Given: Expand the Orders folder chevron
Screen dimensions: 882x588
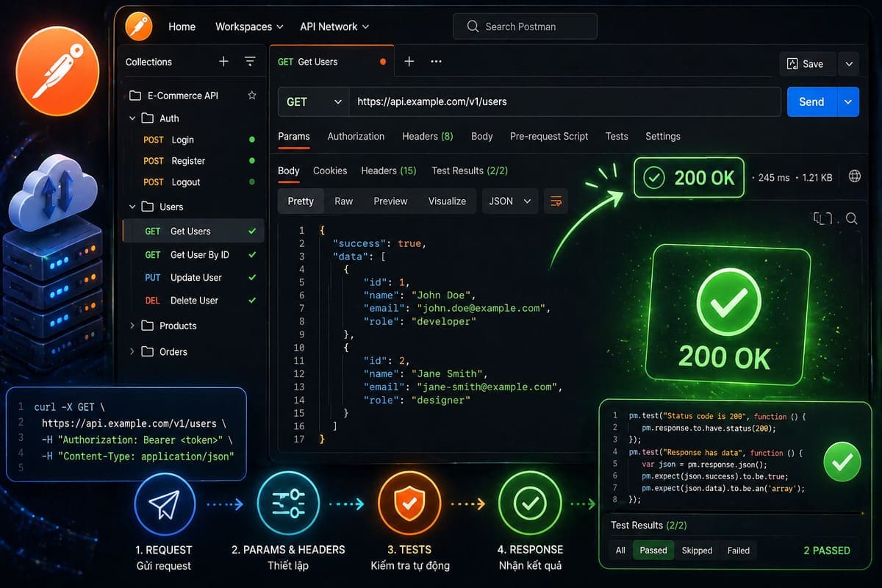Looking at the screenshot, I should pyautogui.click(x=132, y=351).
